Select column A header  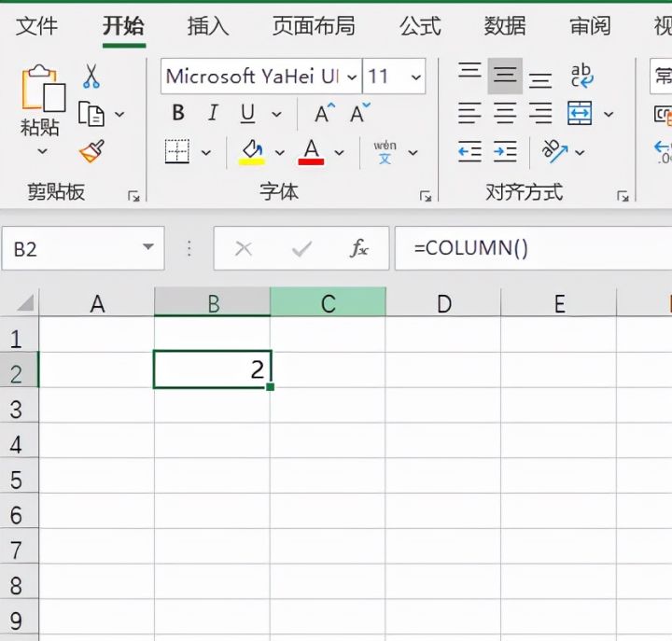[x=97, y=303]
